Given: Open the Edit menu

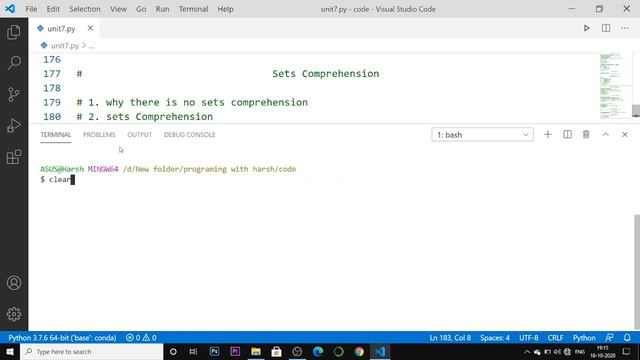Looking at the screenshot, I should (x=53, y=9).
